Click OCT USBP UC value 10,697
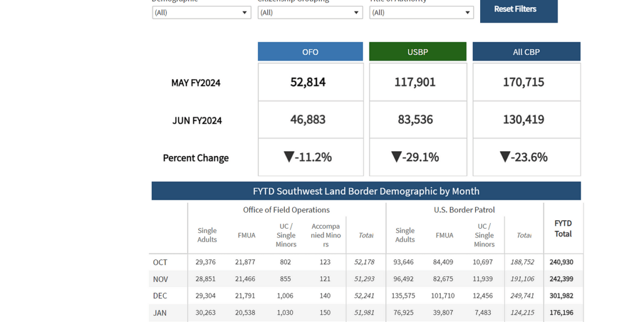 coord(482,262)
